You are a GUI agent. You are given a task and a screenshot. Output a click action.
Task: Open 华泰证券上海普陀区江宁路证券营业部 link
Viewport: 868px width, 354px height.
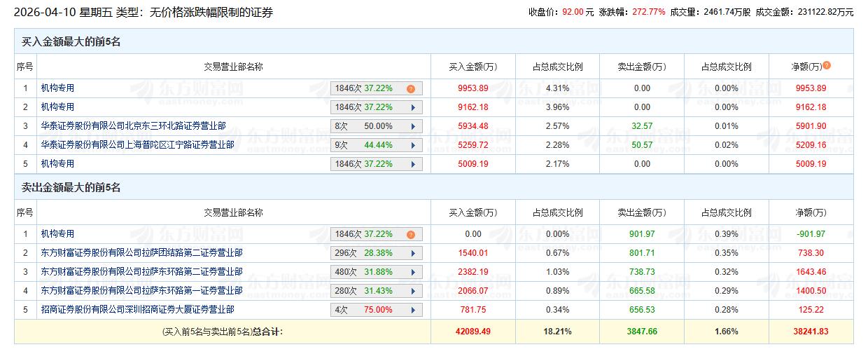tap(137, 145)
